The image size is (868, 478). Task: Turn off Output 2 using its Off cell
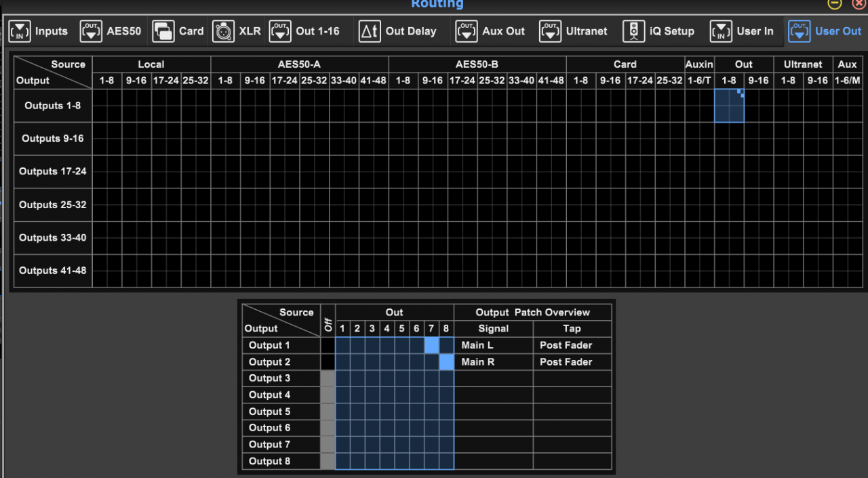pos(328,362)
